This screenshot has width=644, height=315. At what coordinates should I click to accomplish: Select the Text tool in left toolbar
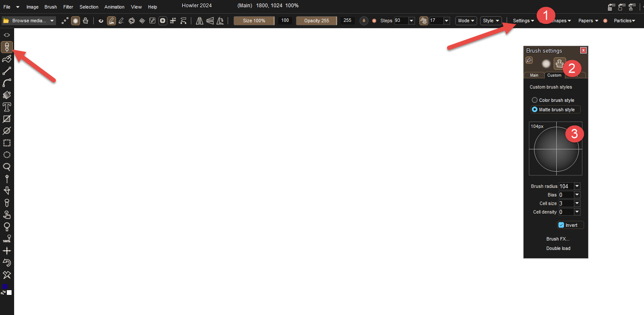(x=7, y=107)
